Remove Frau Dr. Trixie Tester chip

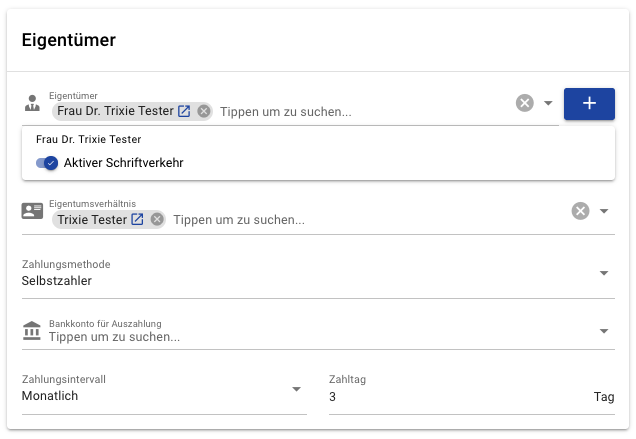pyautogui.click(x=204, y=111)
